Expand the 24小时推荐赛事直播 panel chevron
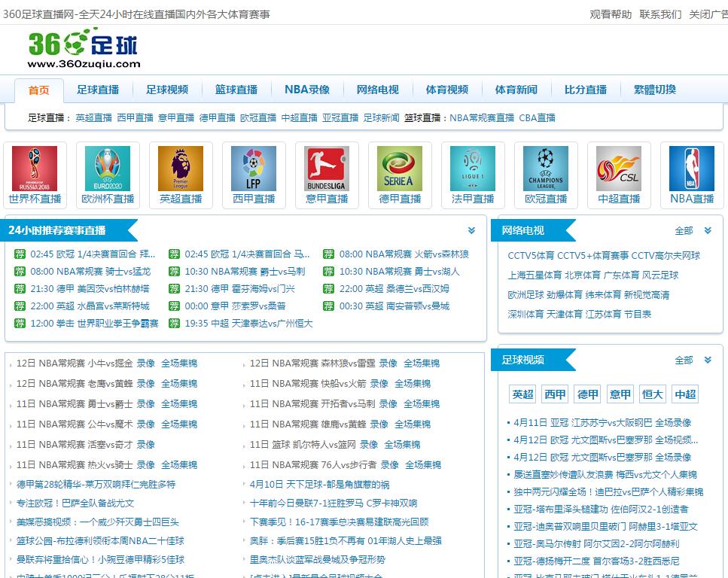 click(x=472, y=230)
